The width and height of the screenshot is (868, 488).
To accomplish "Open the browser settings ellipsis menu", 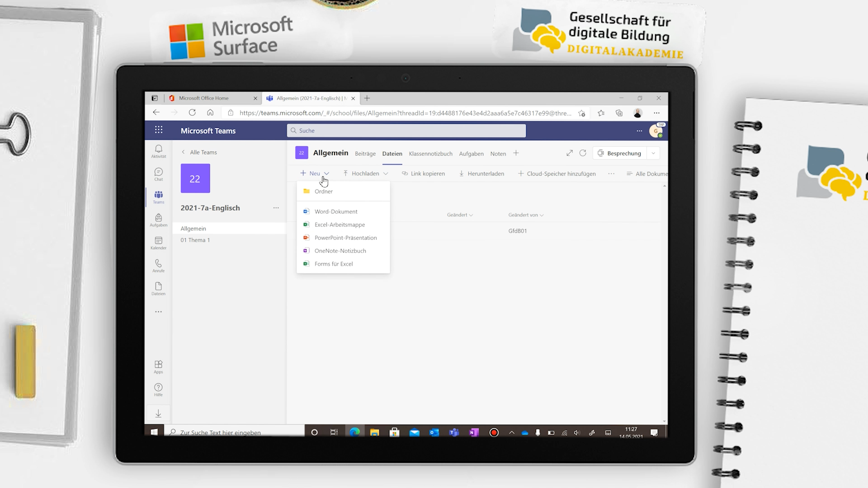I will tap(656, 113).
